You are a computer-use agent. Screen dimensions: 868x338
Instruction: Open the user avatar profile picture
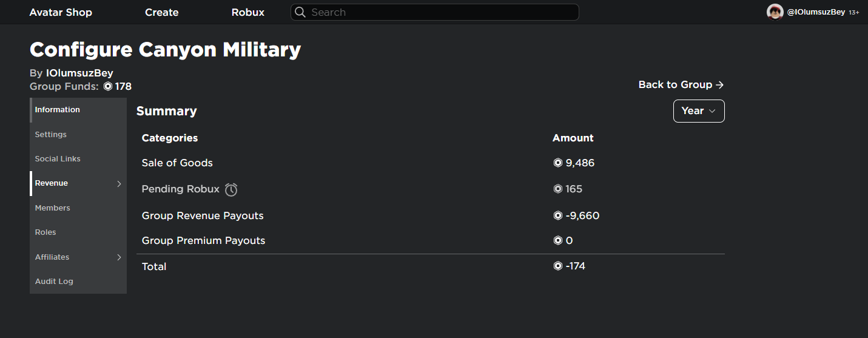coord(775,12)
